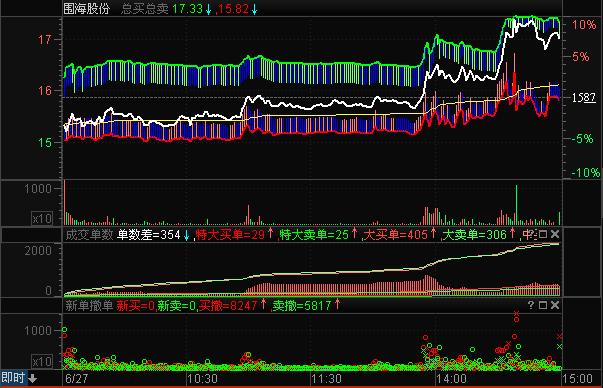Select the 总买总卖 indicator name

(x=145, y=8)
